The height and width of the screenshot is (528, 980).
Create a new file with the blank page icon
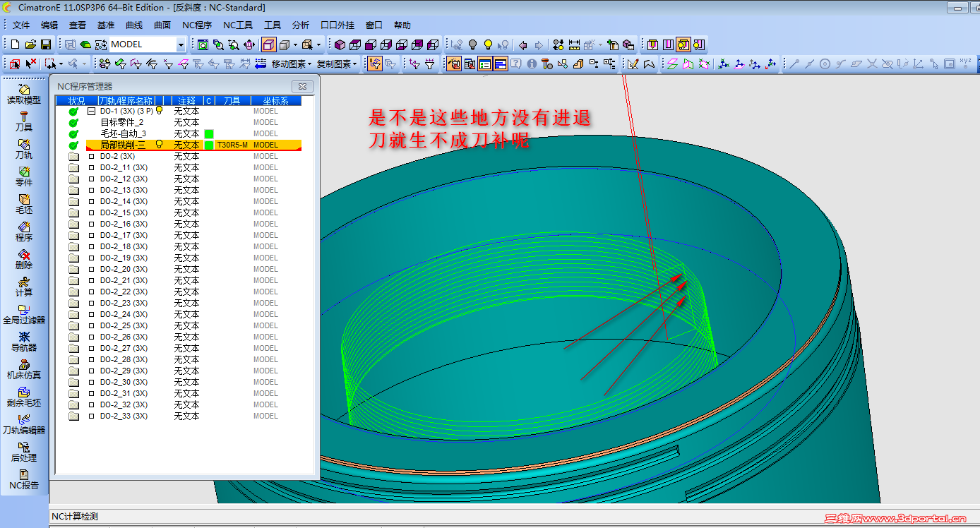pyautogui.click(x=16, y=44)
